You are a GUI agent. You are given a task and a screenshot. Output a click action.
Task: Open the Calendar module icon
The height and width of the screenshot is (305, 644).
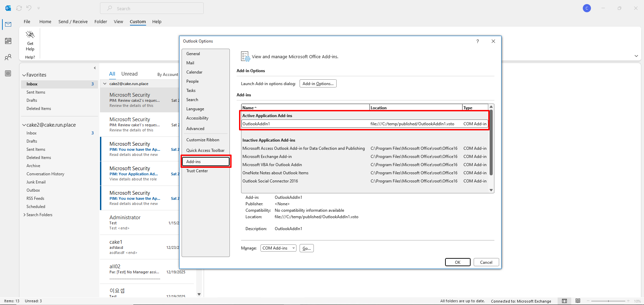point(8,41)
